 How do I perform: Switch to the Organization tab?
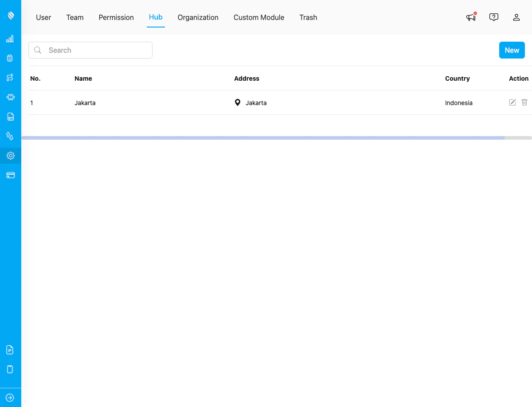[x=198, y=17]
